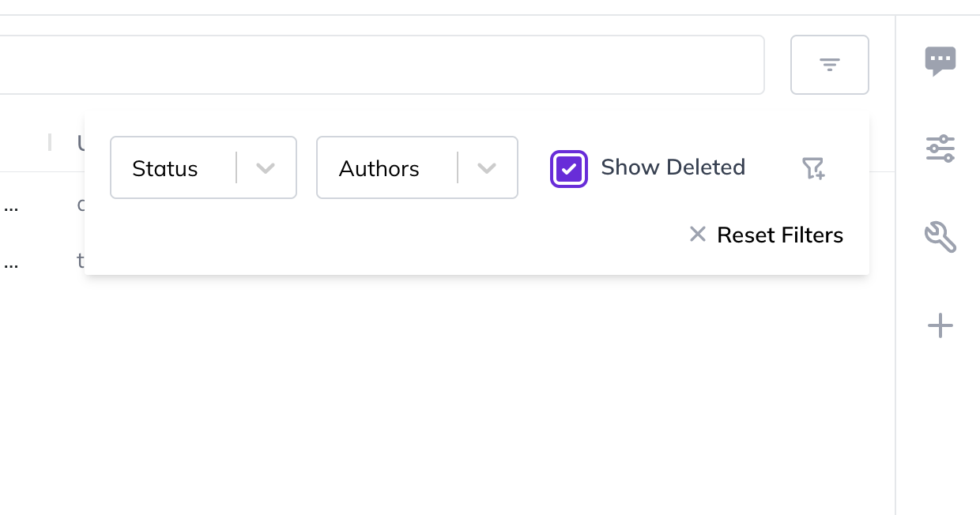Open the Status filter dropdown
This screenshot has height=515, width=980.
coord(203,167)
